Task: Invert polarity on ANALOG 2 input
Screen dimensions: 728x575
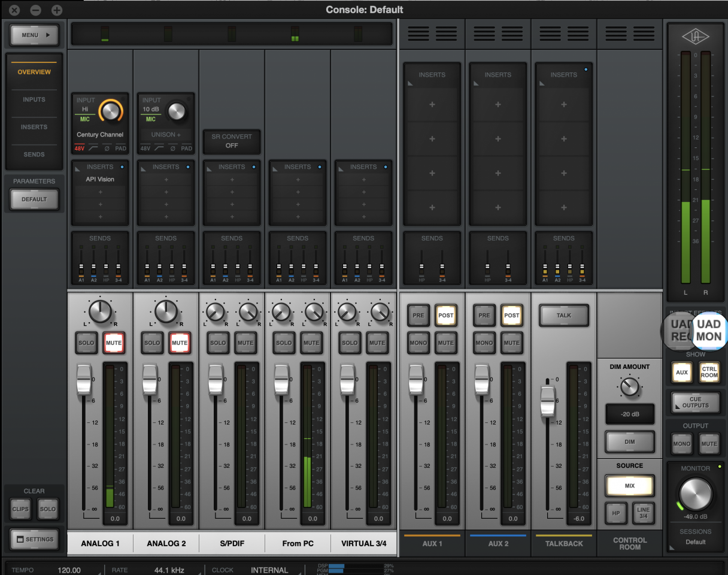Action: click(172, 148)
